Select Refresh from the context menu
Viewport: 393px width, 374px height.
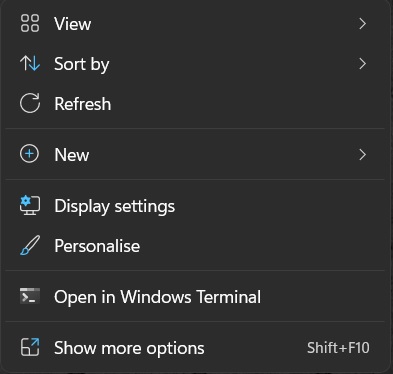coord(83,104)
